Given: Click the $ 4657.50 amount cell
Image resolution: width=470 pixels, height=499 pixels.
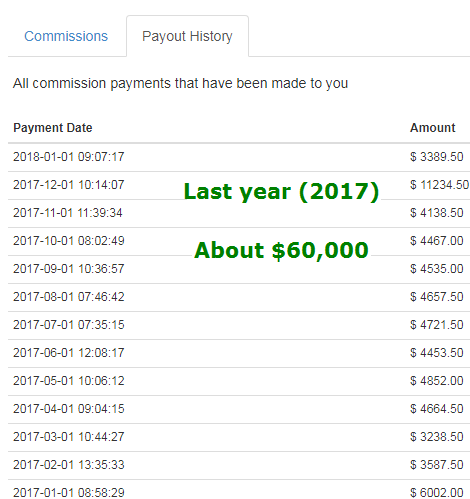Looking at the screenshot, I should [x=437, y=297].
